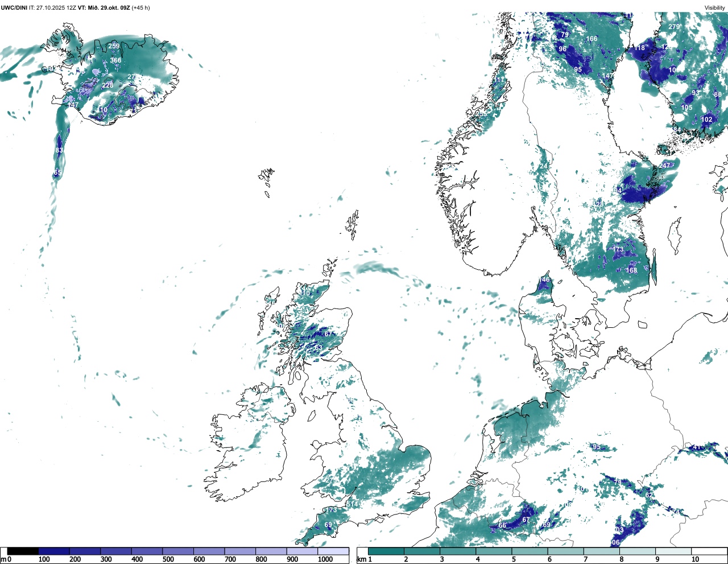Click the '83' value south of Iceland
The height and width of the screenshot is (564, 728).
click(x=59, y=151)
